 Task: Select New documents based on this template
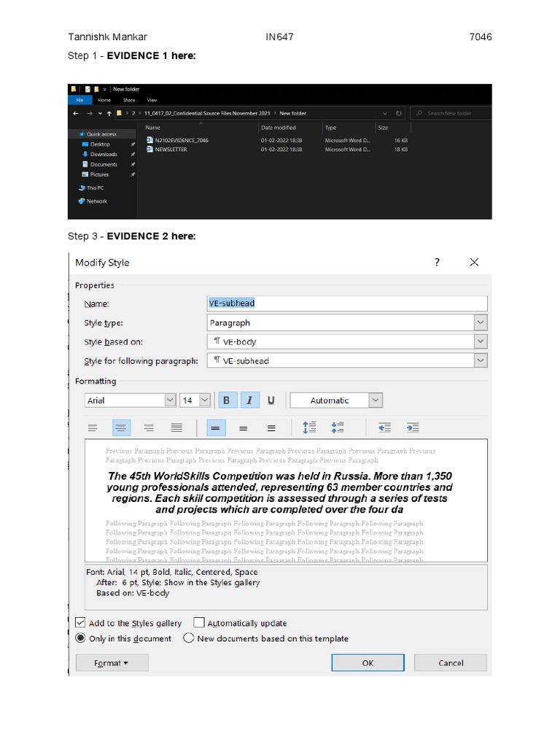coord(189,638)
